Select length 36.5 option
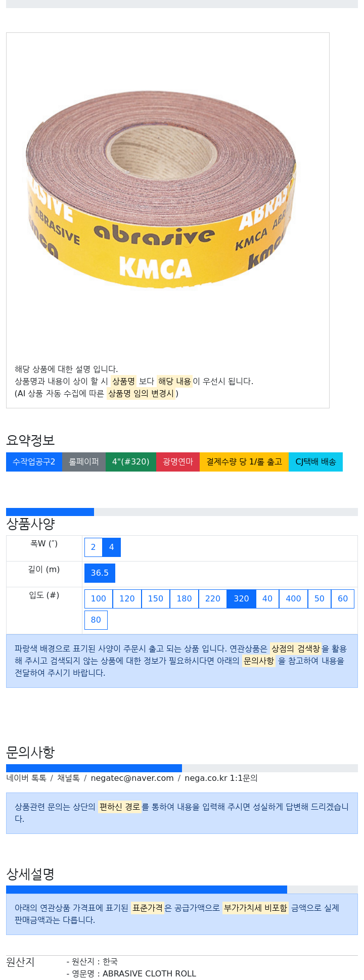Image resolution: width=364 pixels, height=980 pixels. point(100,573)
